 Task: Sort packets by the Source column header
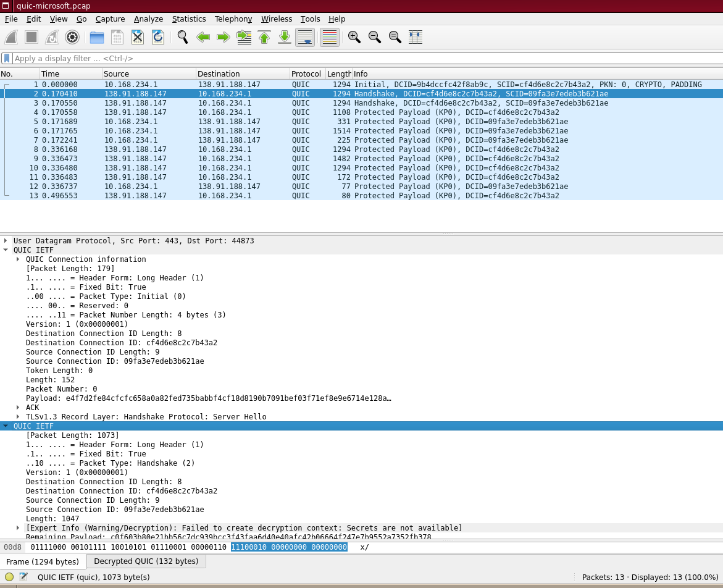(149, 73)
